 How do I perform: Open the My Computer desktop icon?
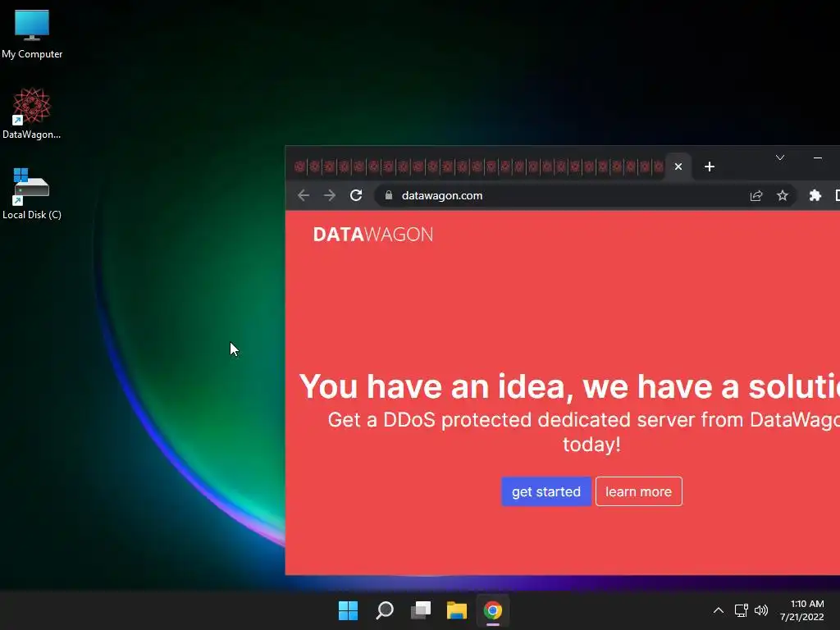pyautogui.click(x=32, y=34)
